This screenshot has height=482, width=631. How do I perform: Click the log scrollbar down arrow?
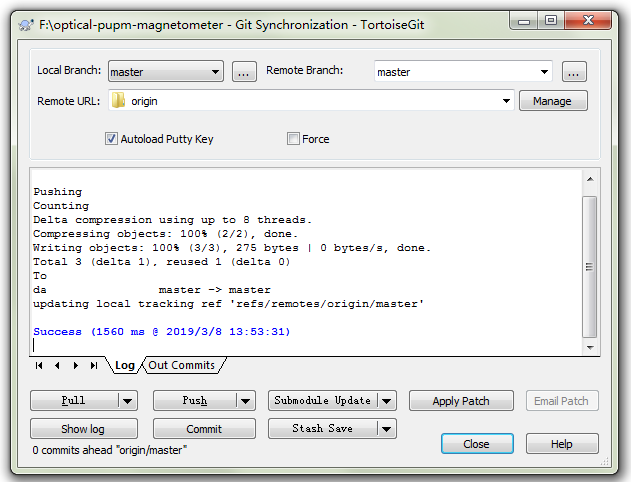point(590,347)
